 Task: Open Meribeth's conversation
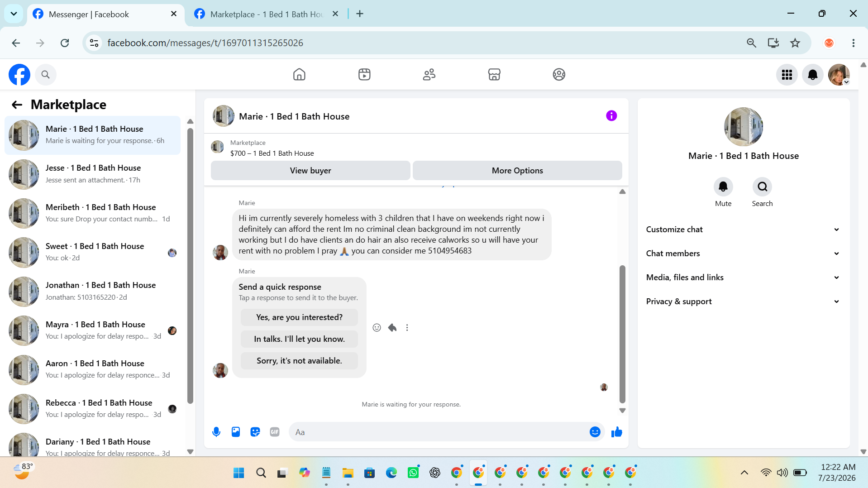[92, 213]
